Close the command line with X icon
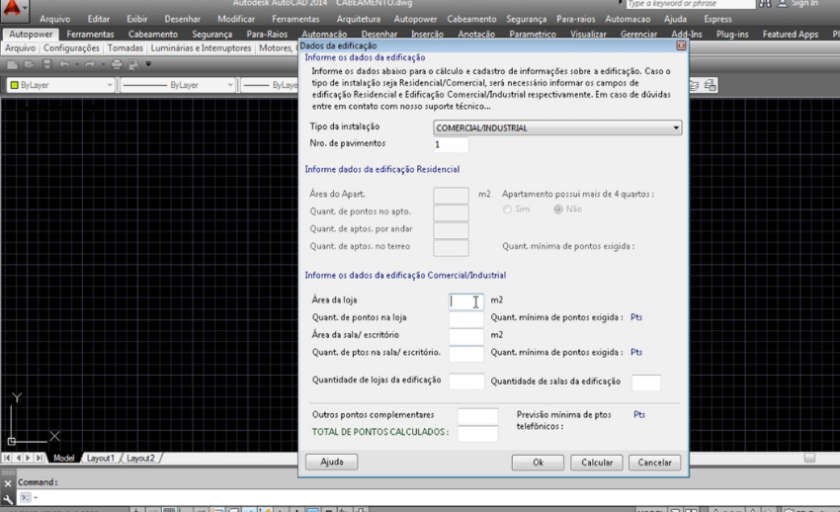 7,482
